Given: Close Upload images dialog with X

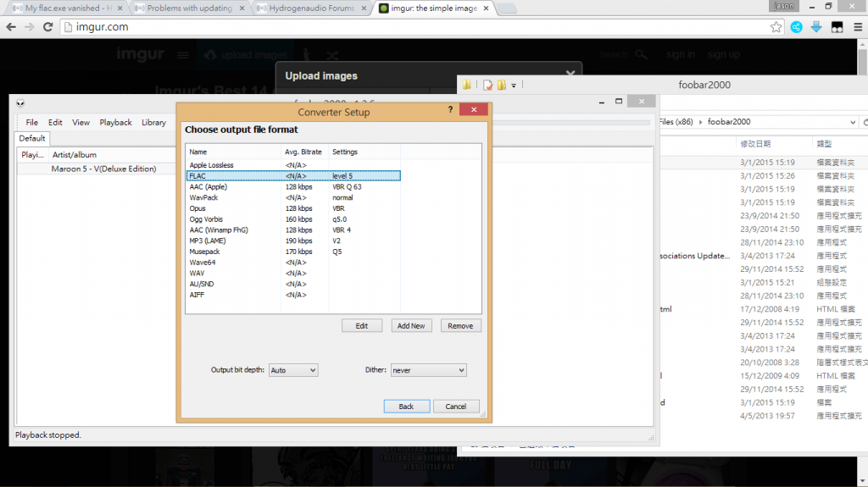Looking at the screenshot, I should pyautogui.click(x=570, y=73).
